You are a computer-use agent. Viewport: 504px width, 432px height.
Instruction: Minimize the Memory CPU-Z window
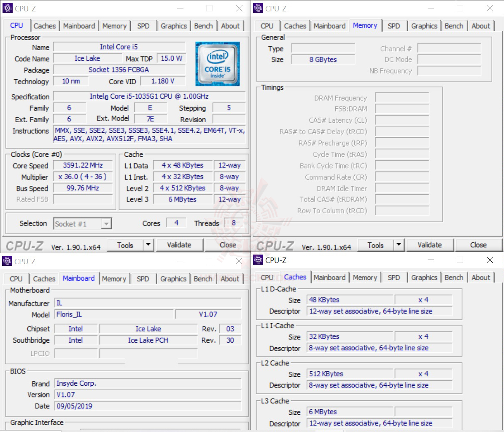point(431,8)
